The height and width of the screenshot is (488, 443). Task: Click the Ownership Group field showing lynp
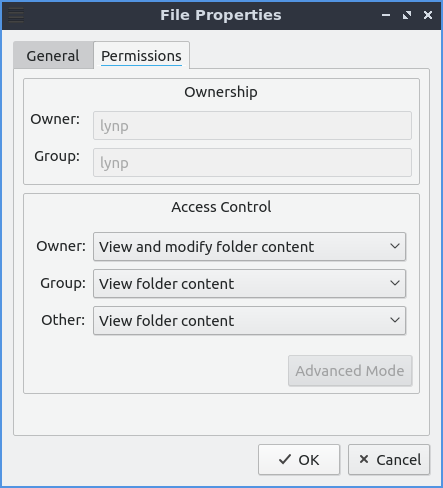click(252, 163)
